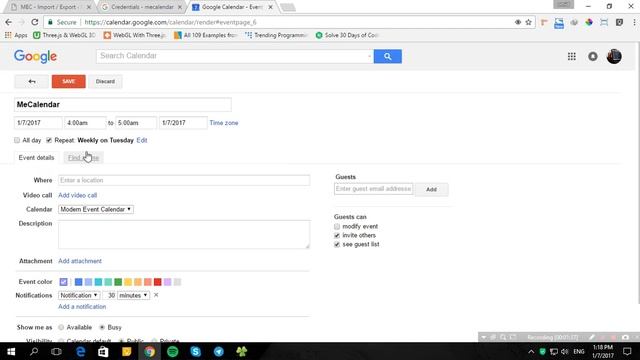Launch Microsoft Edge from taskbar

click(80, 351)
